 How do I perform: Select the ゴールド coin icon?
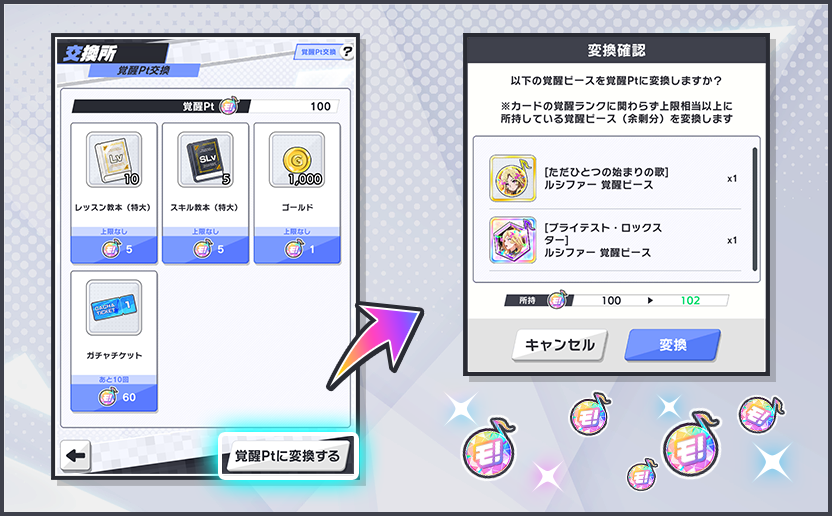(297, 160)
